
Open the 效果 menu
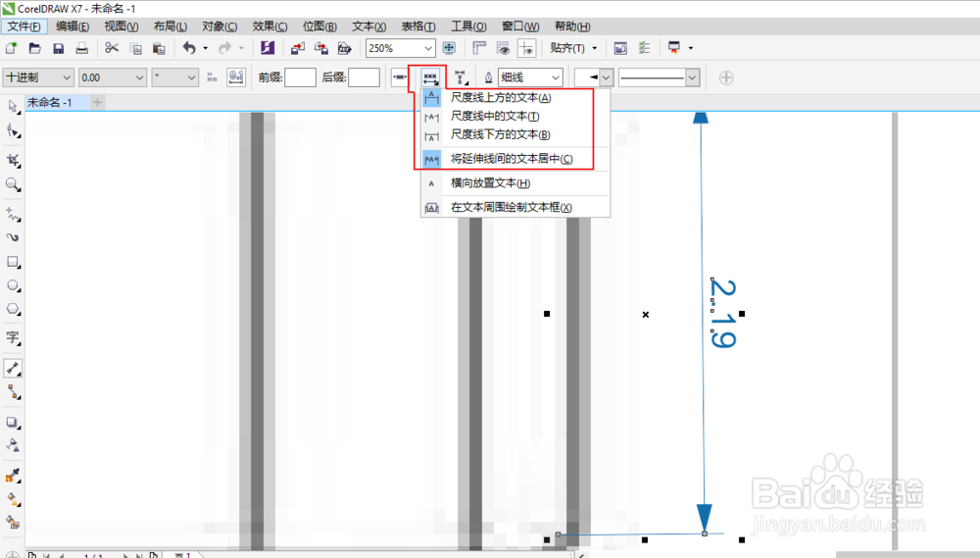269,26
